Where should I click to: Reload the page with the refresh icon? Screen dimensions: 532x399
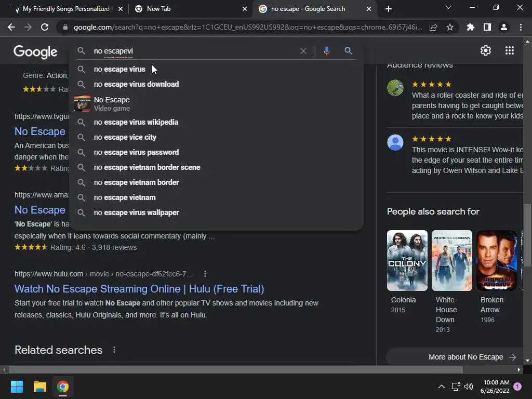(45, 27)
